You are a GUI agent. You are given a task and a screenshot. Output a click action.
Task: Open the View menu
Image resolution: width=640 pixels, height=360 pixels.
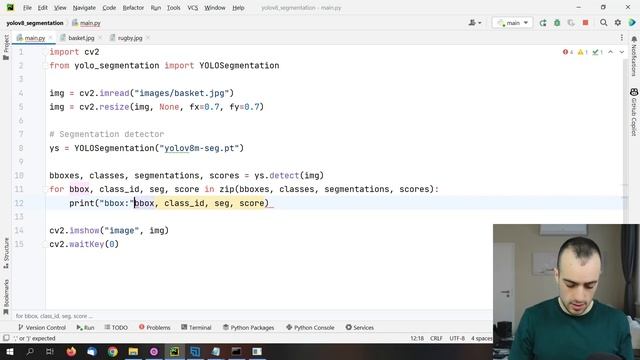(x=60, y=8)
